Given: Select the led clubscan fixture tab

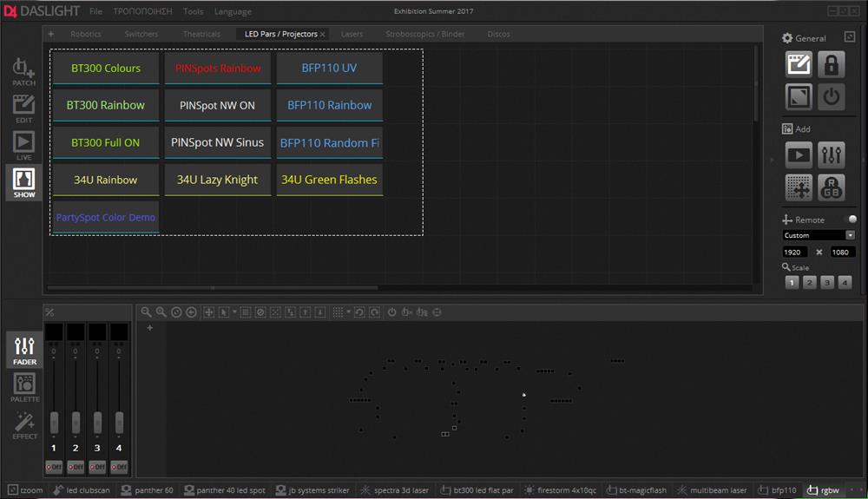Looking at the screenshot, I should (x=82, y=490).
